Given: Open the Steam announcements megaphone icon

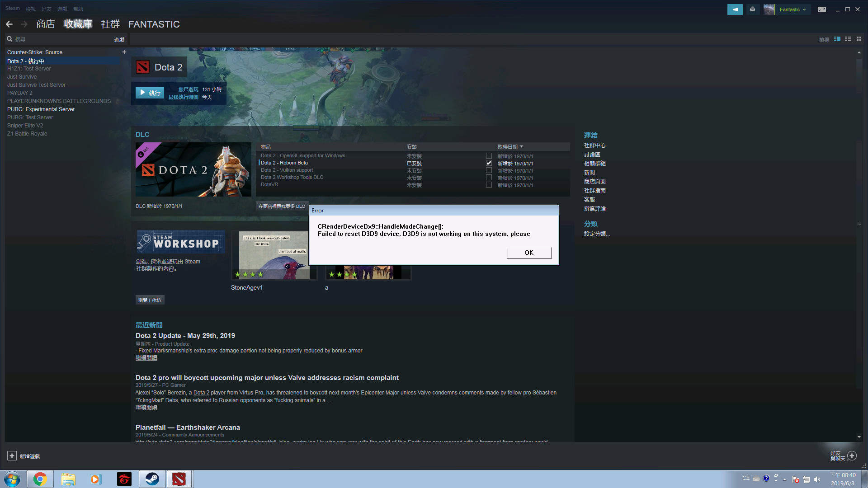Looking at the screenshot, I should (735, 9).
